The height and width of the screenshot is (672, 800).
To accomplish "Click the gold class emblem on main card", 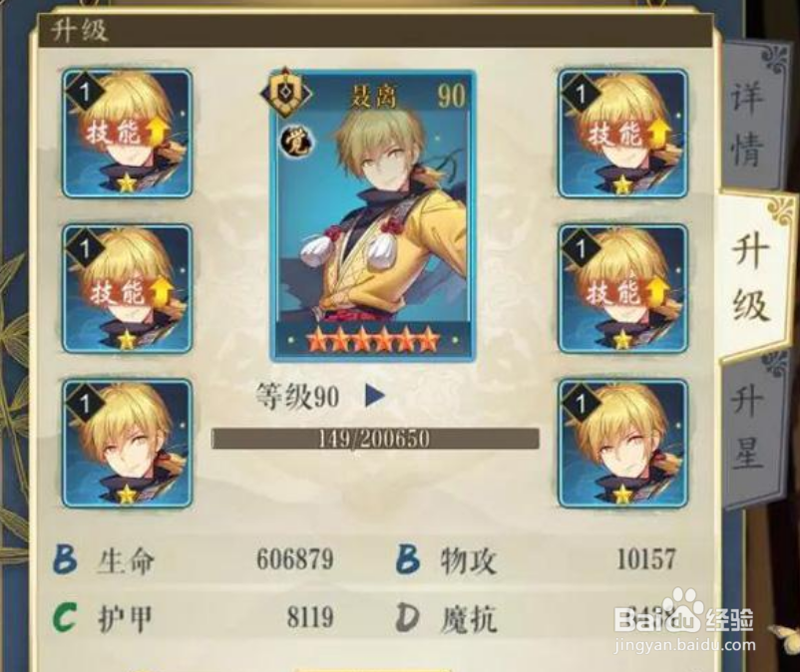I will (286, 93).
